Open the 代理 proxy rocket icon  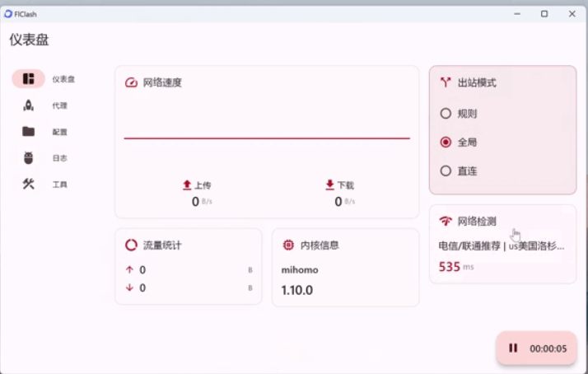(x=29, y=105)
